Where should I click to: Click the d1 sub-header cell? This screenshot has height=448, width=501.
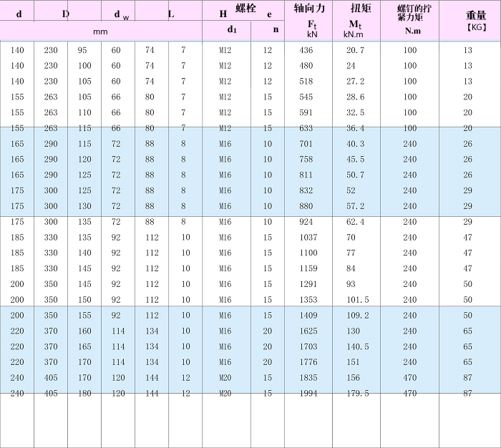tap(232, 30)
